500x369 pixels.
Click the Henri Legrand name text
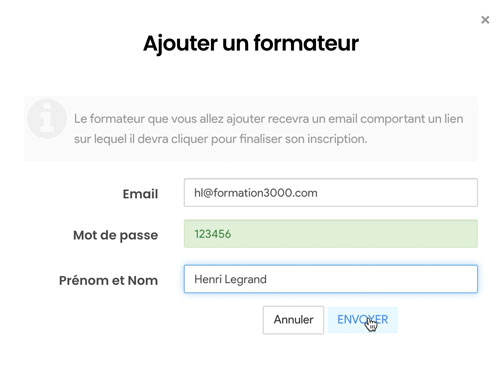point(230,279)
